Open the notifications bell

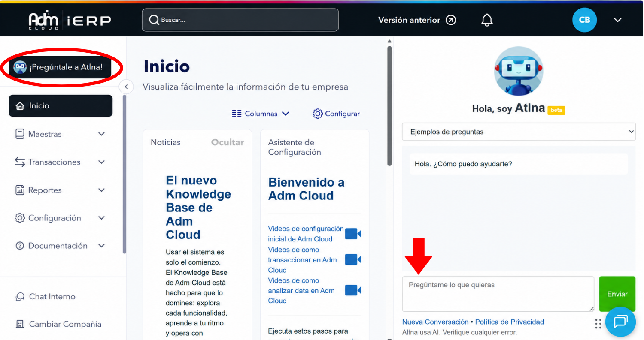pyautogui.click(x=487, y=20)
